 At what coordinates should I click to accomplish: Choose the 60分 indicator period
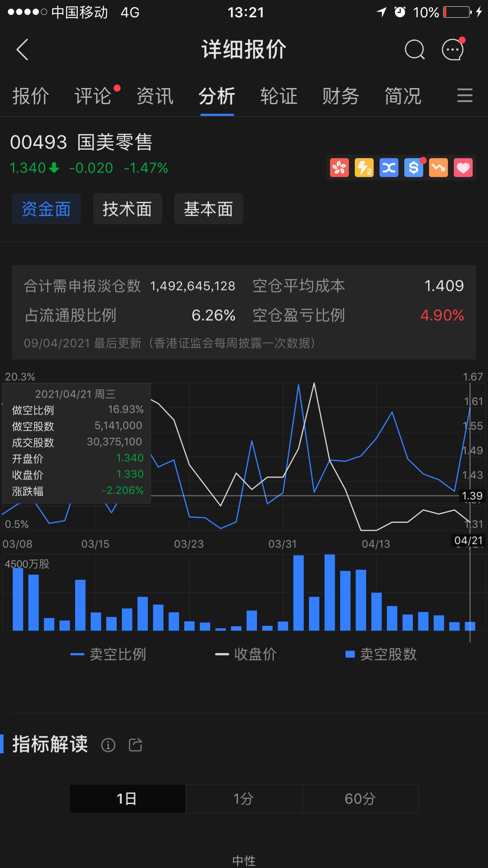[x=360, y=798]
